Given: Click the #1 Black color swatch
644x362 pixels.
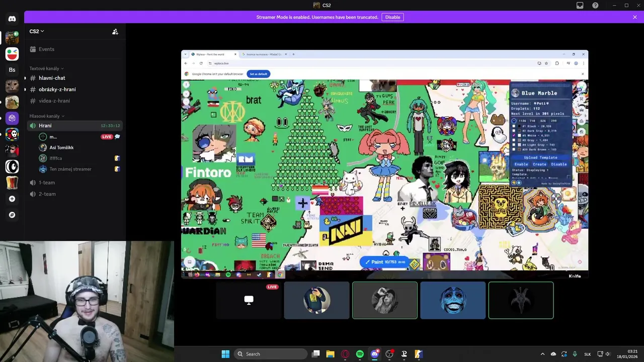Looking at the screenshot, I should coord(519,126).
